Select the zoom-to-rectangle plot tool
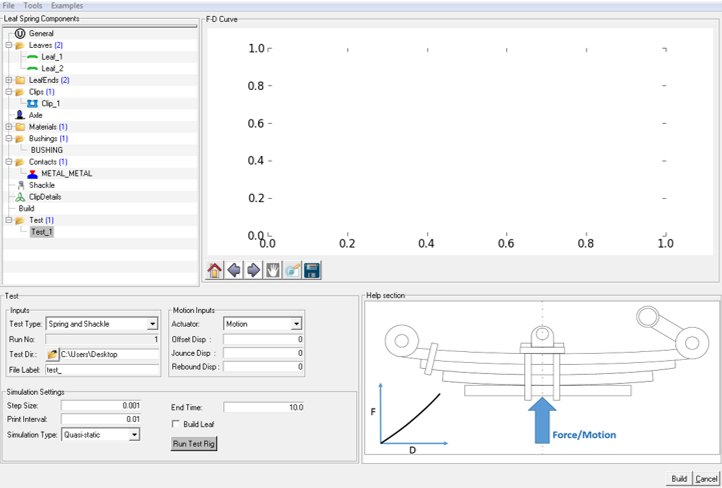Image resolution: width=722 pixels, height=488 pixels. [x=291, y=270]
